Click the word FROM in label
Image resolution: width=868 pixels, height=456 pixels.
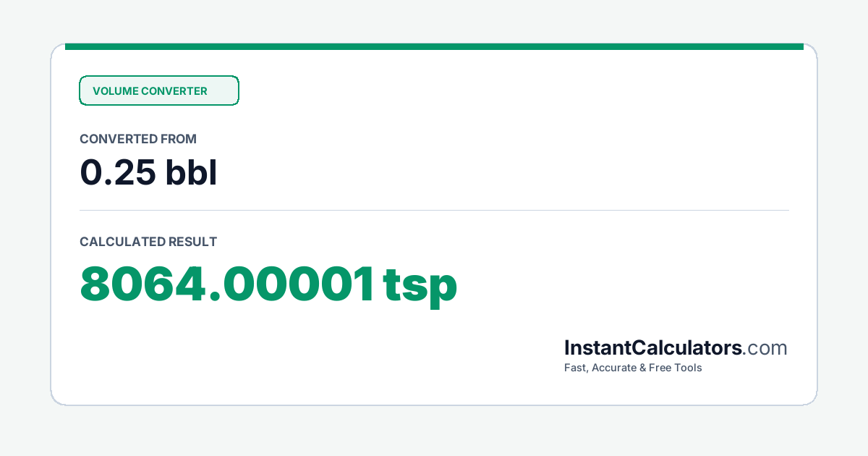tap(179, 139)
